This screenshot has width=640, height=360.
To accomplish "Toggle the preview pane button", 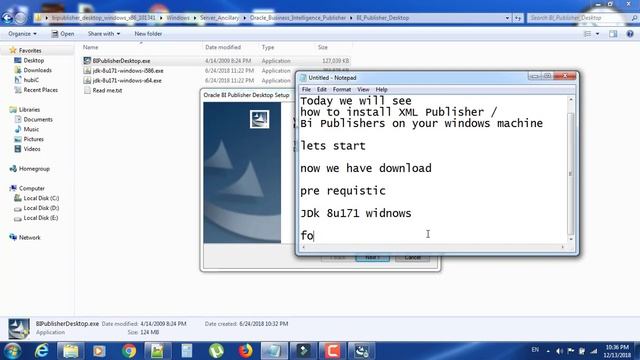I will (x=613, y=34).
